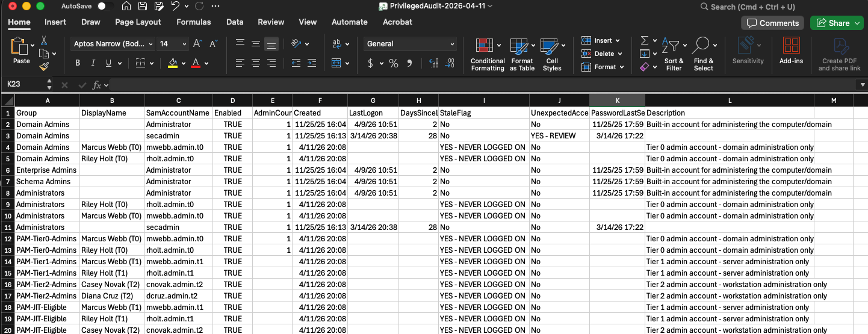The width and height of the screenshot is (868, 334).
Task: Apply Percent Style with the % icon
Action: point(394,63)
